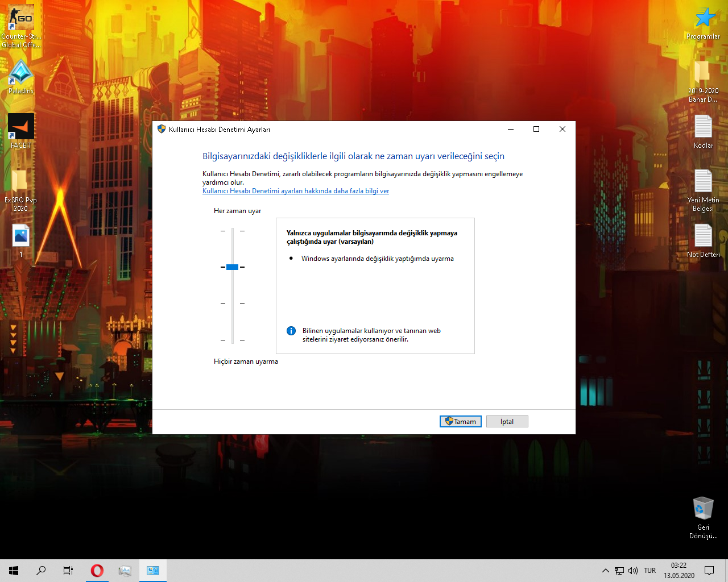
Task: Click the volume speaker tray icon
Action: point(633,571)
